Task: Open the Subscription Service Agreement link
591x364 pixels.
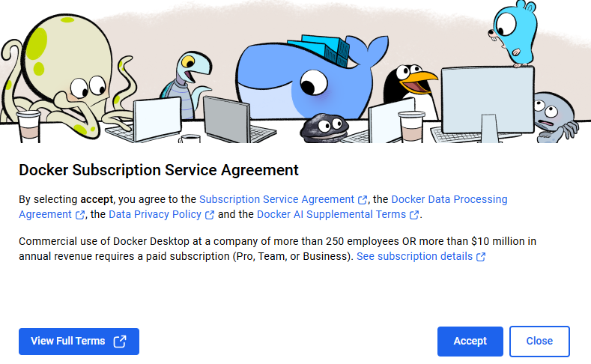Action: point(276,200)
